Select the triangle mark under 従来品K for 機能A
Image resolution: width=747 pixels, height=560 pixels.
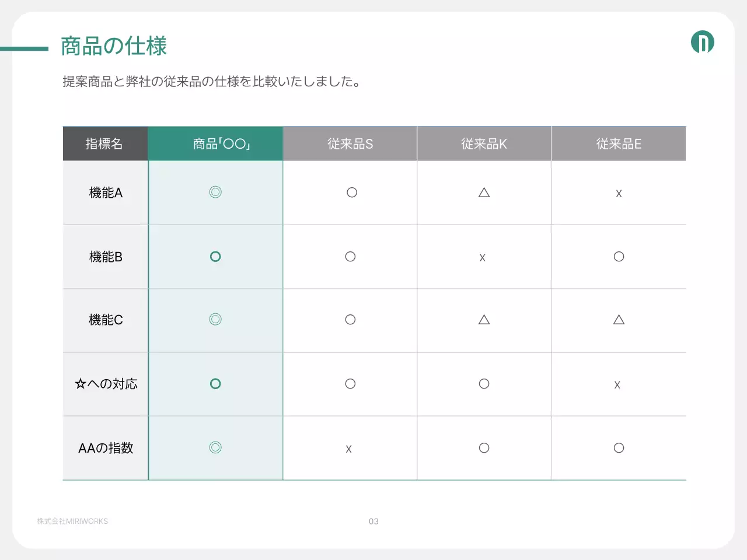pyautogui.click(x=484, y=192)
